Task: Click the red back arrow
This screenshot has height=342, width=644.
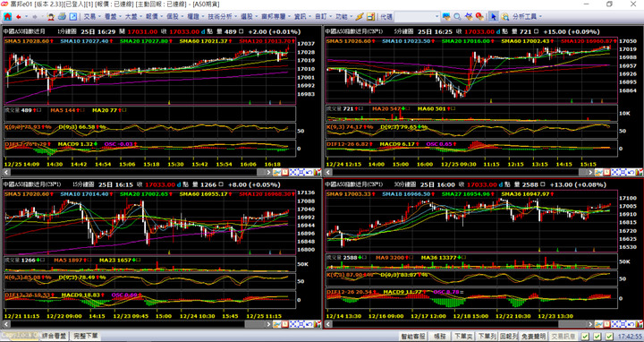Action: coord(19,17)
